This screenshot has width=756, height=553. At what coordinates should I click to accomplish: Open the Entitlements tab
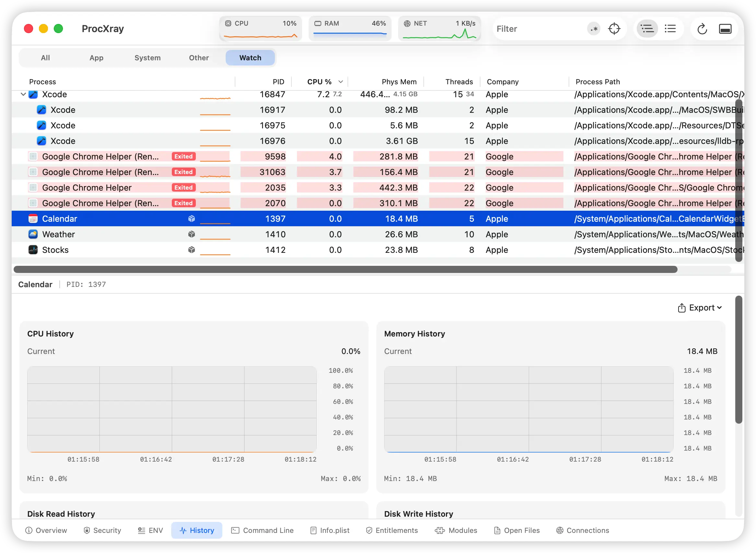(x=392, y=530)
